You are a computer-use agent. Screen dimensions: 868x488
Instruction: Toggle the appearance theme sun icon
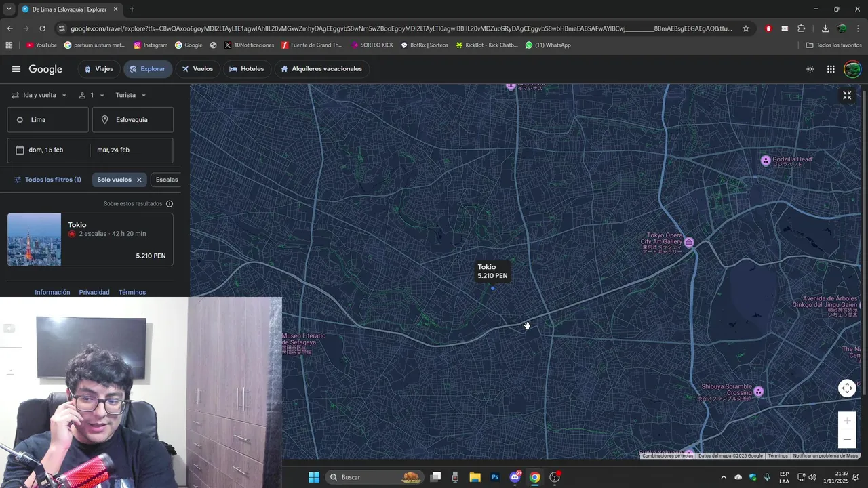point(810,69)
